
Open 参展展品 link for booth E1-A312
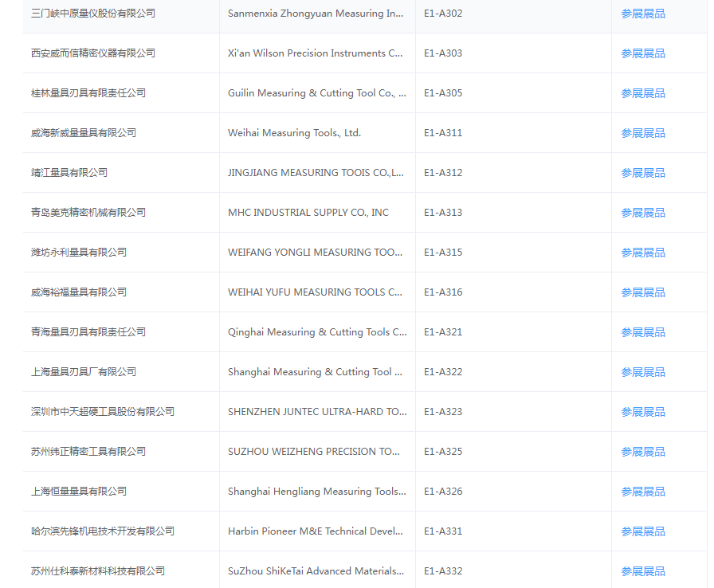pyautogui.click(x=643, y=173)
